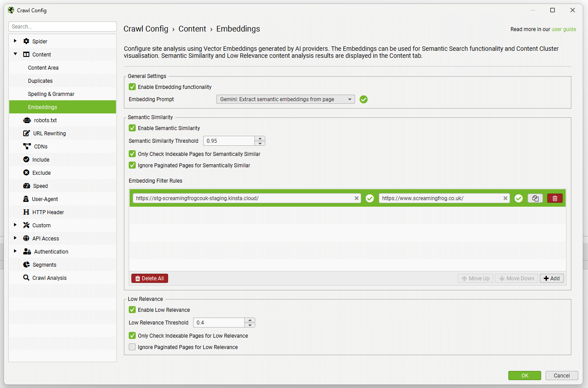
Task: Open Exclude settings via its X icon
Action: point(27,173)
